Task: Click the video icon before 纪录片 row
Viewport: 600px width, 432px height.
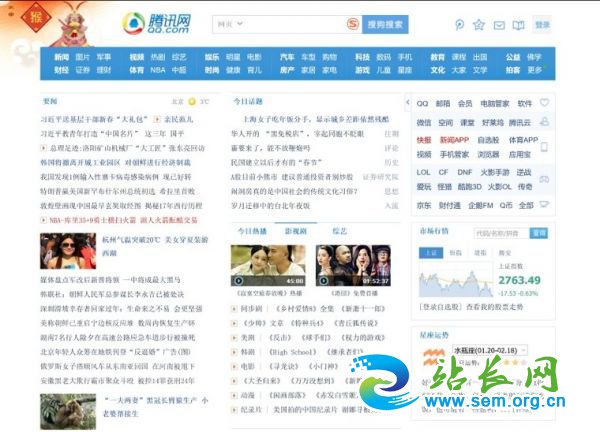Action: point(234,410)
